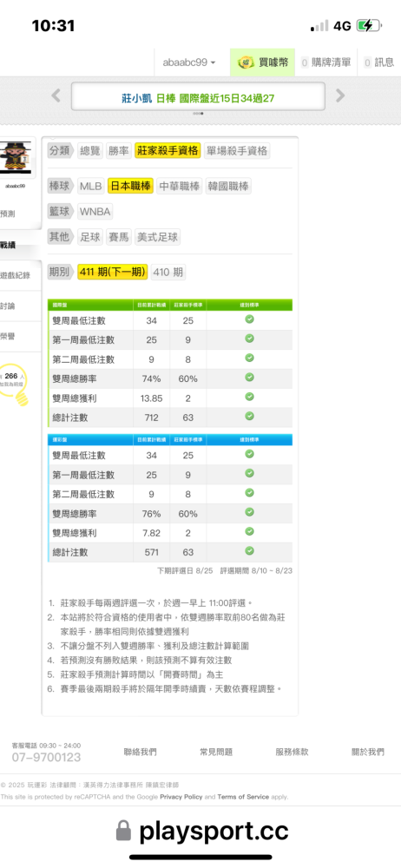
Task: Select 莊家殺手資格 tab
Action: (x=168, y=150)
